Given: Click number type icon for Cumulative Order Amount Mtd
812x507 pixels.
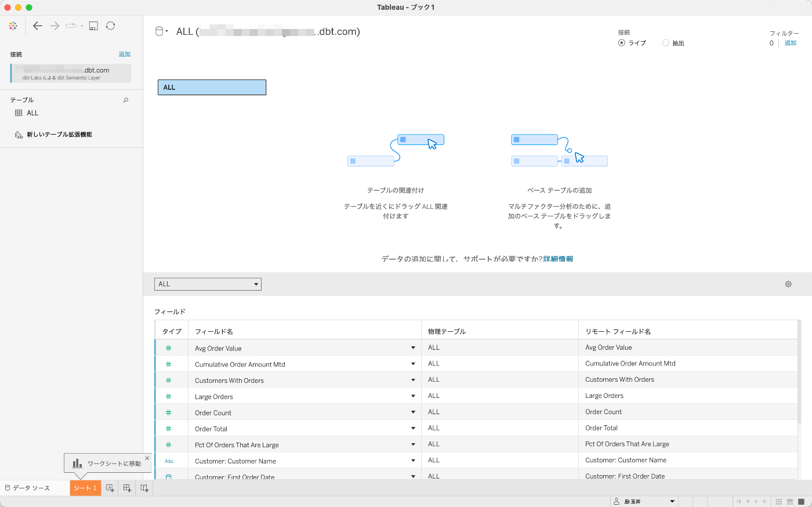Looking at the screenshot, I should [x=169, y=364].
